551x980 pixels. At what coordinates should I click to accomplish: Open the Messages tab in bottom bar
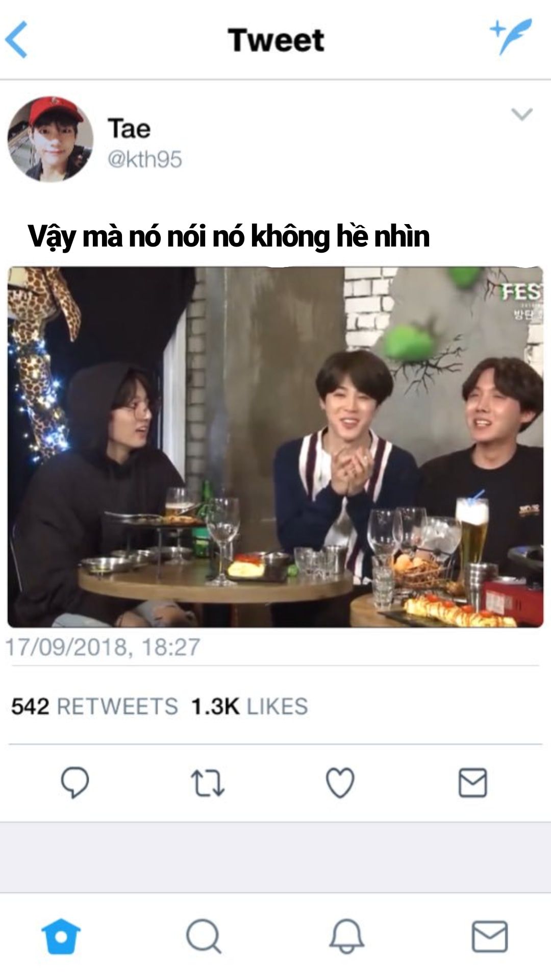[489, 937]
